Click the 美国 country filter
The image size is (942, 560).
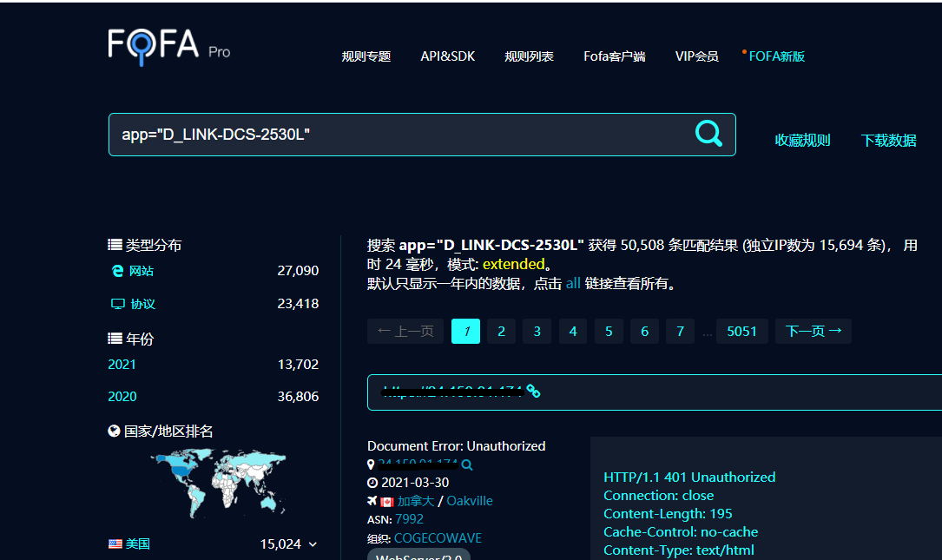[x=137, y=544]
